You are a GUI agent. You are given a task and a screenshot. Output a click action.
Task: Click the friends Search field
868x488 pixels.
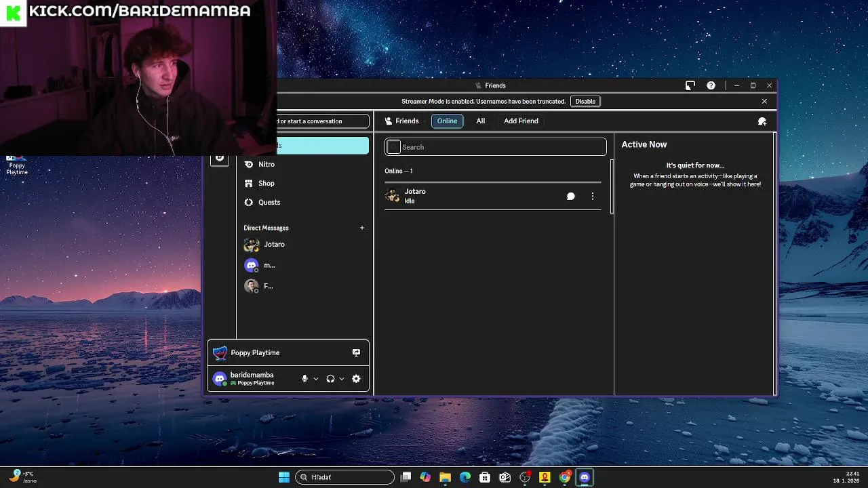click(x=496, y=147)
